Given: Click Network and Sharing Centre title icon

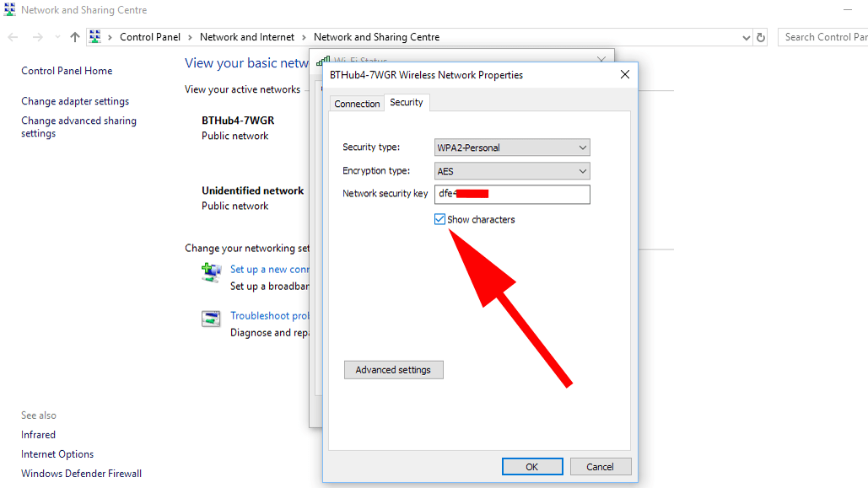Looking at the screenshot, I should [9, 9].
